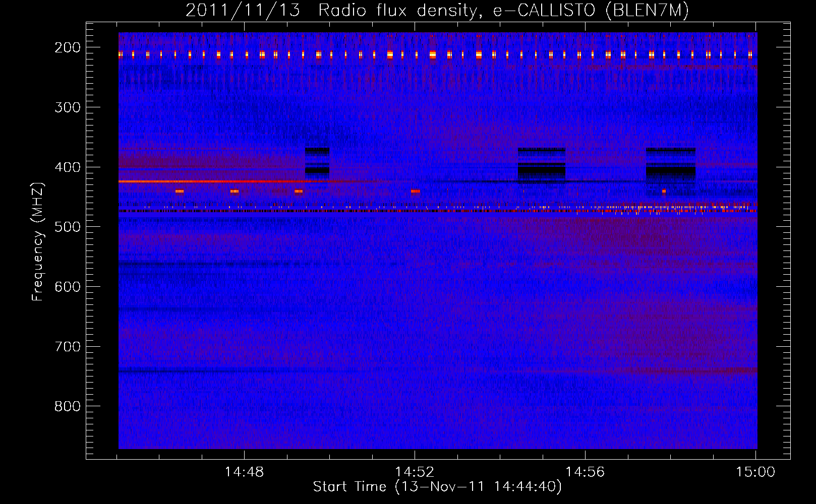Click the plot title e-CALLISTO (BLEN7M)
Image resolution: width=816 pixels, height=504 pixels.
tap(437, 10)
